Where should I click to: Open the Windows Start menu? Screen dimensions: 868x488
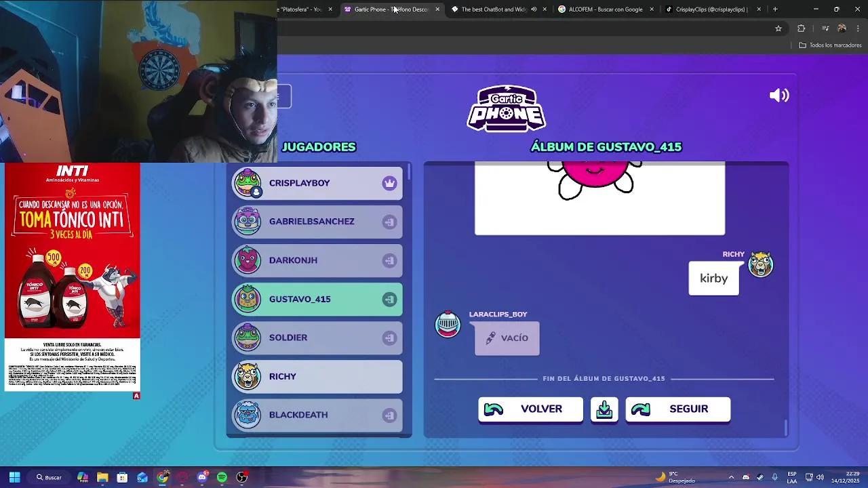coord(14,477)
